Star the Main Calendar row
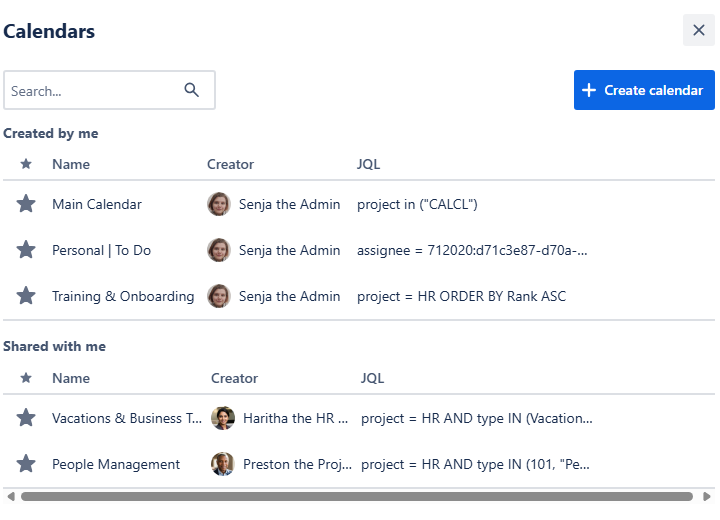The image size is (720, 520). click(x=26, y=204)
